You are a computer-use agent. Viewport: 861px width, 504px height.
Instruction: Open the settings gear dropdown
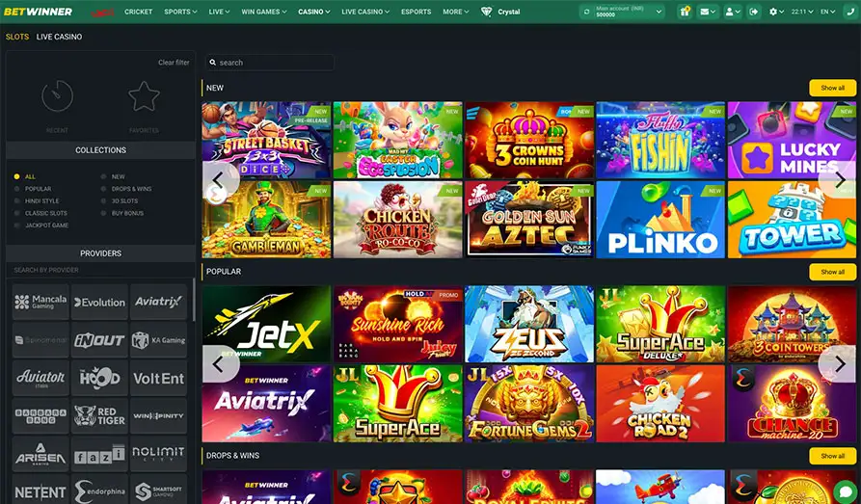776,12
